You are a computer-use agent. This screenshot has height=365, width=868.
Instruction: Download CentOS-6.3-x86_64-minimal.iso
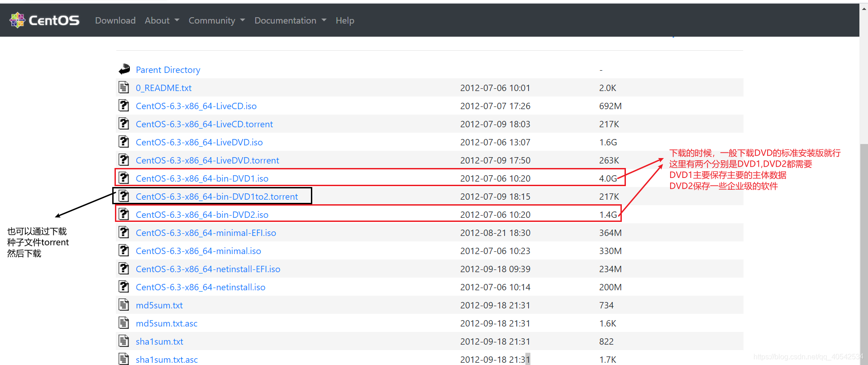point(198,251)
